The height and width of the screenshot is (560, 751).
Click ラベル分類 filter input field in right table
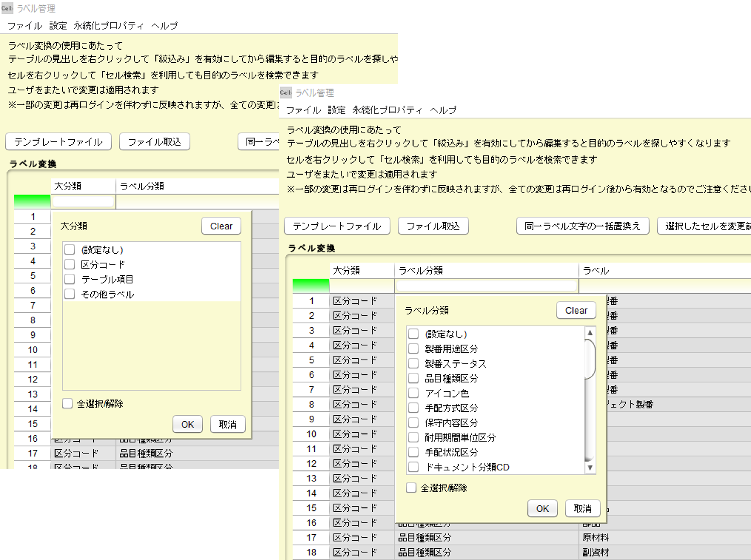click(x=487, y=286)
